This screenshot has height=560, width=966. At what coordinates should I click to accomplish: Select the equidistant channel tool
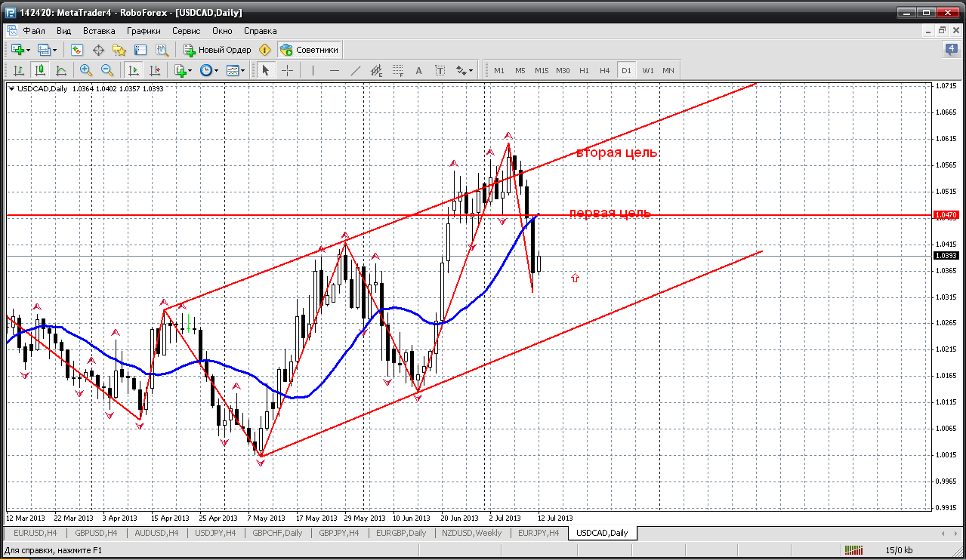[377, 70]
